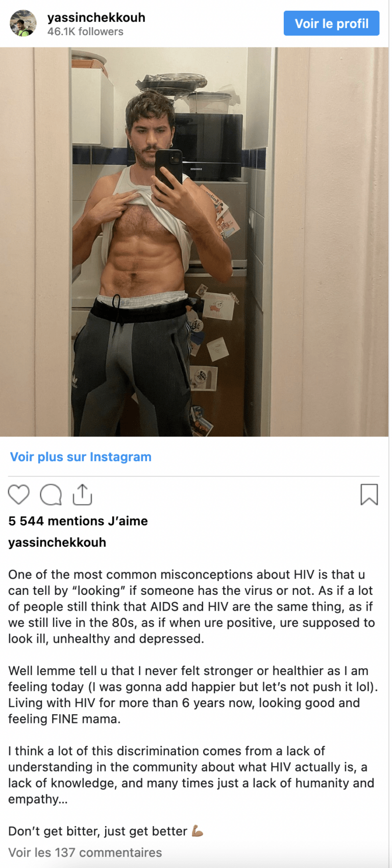Select the discrimination paragraph in caption
Image resolution: width=392 pixels, height=868 pixels.
pyautogui.click(x=191, y=775)
